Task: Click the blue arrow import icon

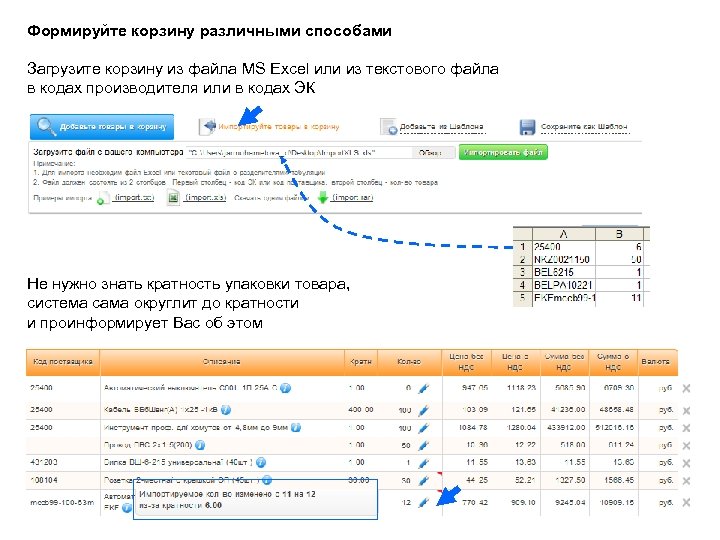Action: pyautogui.click(x=209, y=126)
